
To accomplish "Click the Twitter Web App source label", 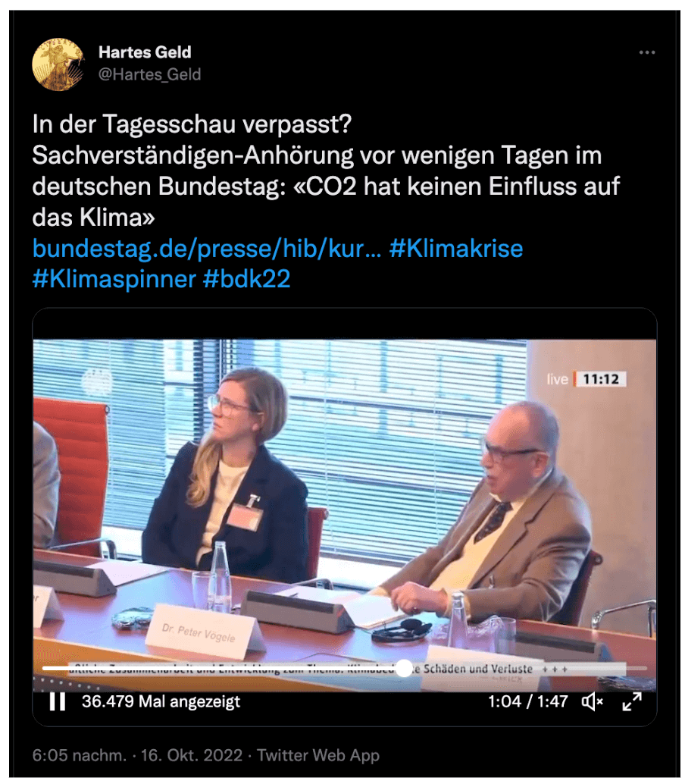I will click(x=318, y=755).
